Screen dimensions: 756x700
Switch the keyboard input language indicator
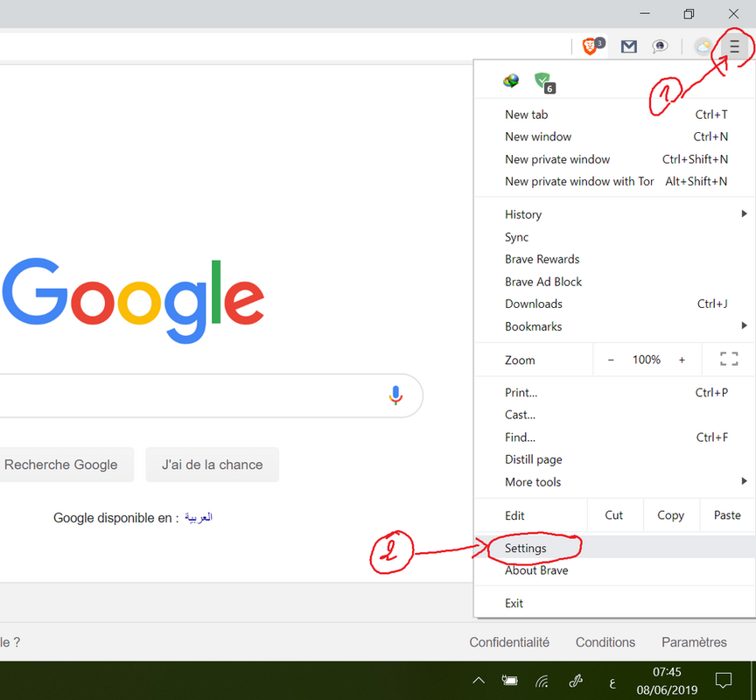pyautogui.click(x=612, y=682)
